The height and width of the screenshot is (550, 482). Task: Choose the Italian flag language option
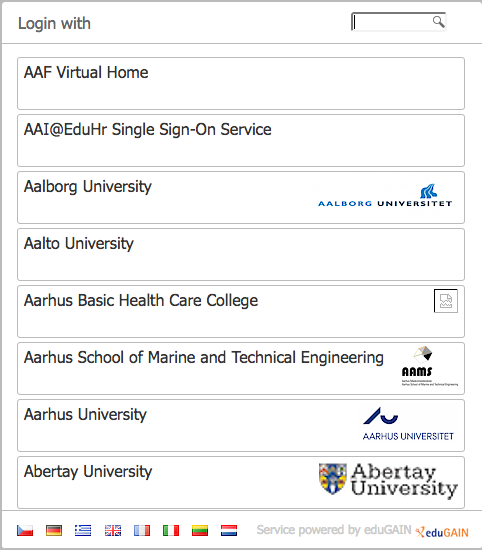tap(171, 530)
